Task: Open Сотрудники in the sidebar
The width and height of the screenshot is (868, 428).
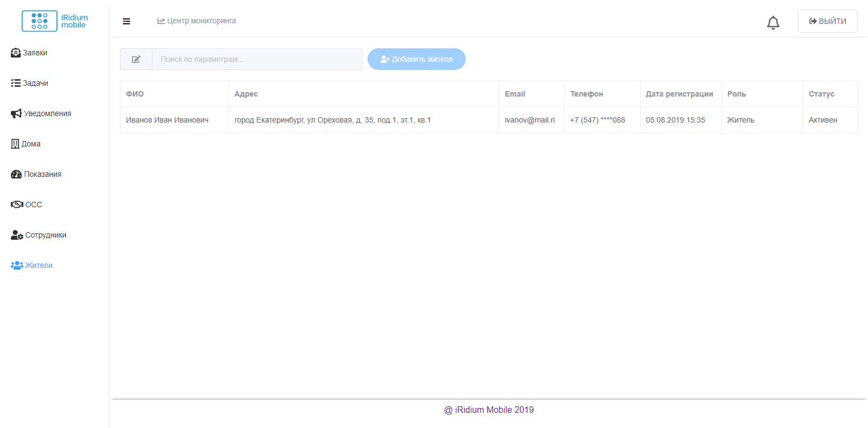Action: click(39, 235)
